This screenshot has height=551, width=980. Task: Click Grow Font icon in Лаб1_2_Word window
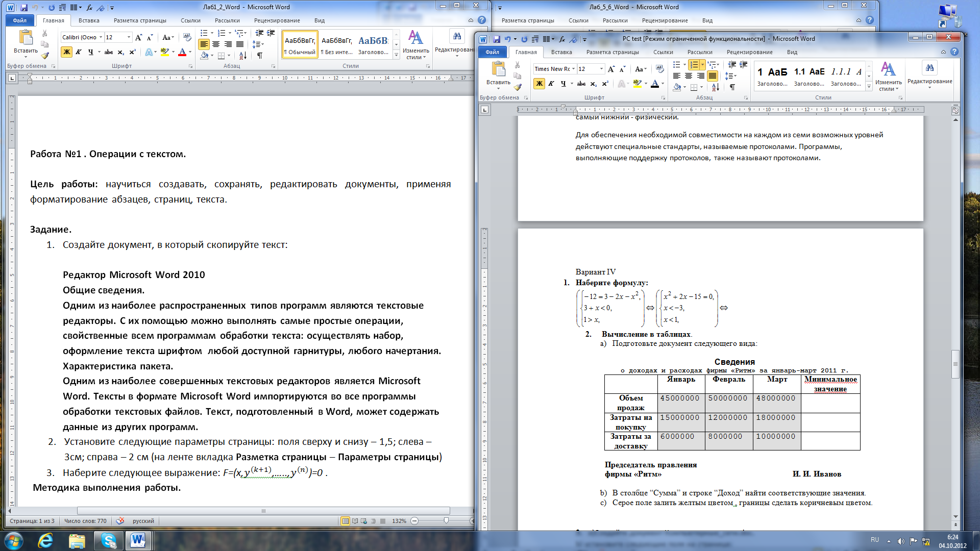(138, 37)
